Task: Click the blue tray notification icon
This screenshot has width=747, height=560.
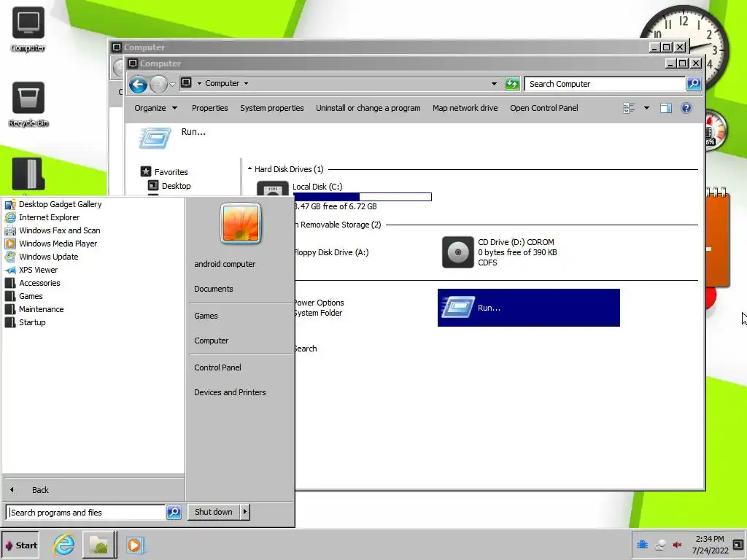Action: coord(642,544)
